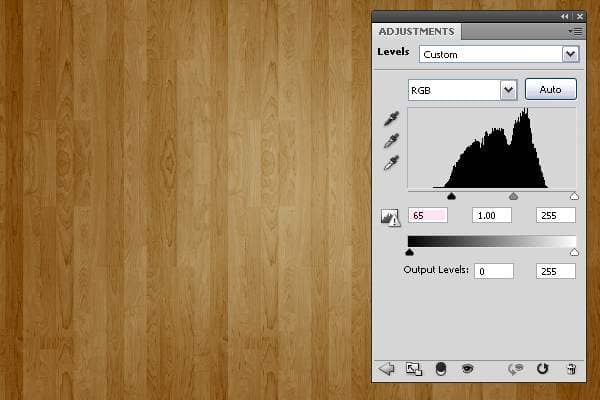
Task: Click the Output Levels field showing 0
Action: [494, 271]
